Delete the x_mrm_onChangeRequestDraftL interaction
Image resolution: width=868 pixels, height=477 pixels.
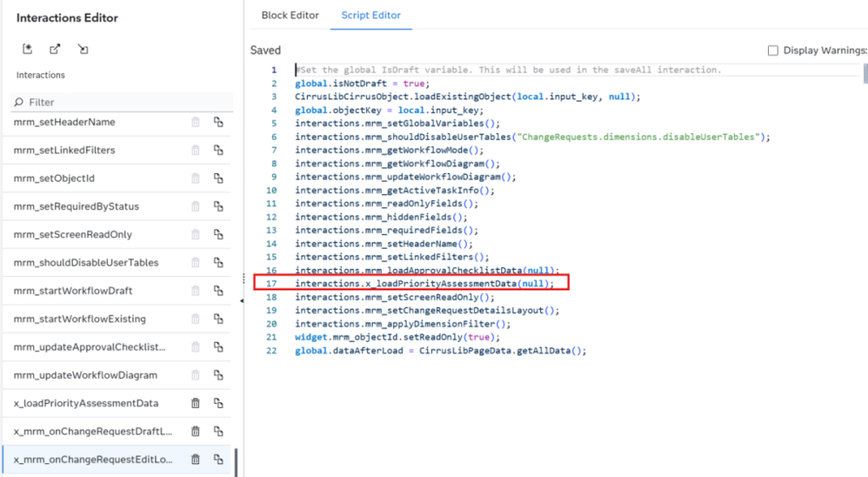click(196, 431)
